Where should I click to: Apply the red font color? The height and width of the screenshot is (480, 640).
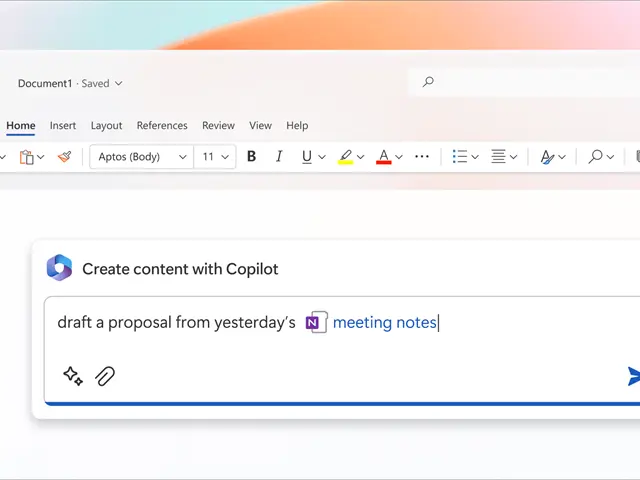click(x=383, y=157)
